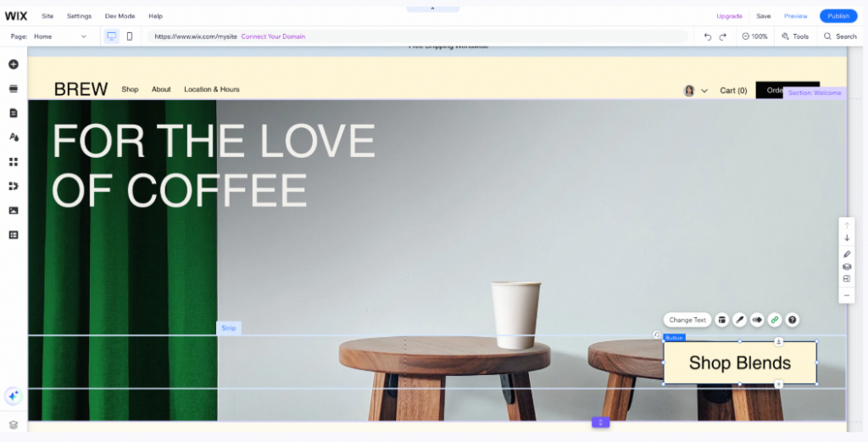Open the section more options ellipsis
The image size is (868, 442).
pos(847,295)
